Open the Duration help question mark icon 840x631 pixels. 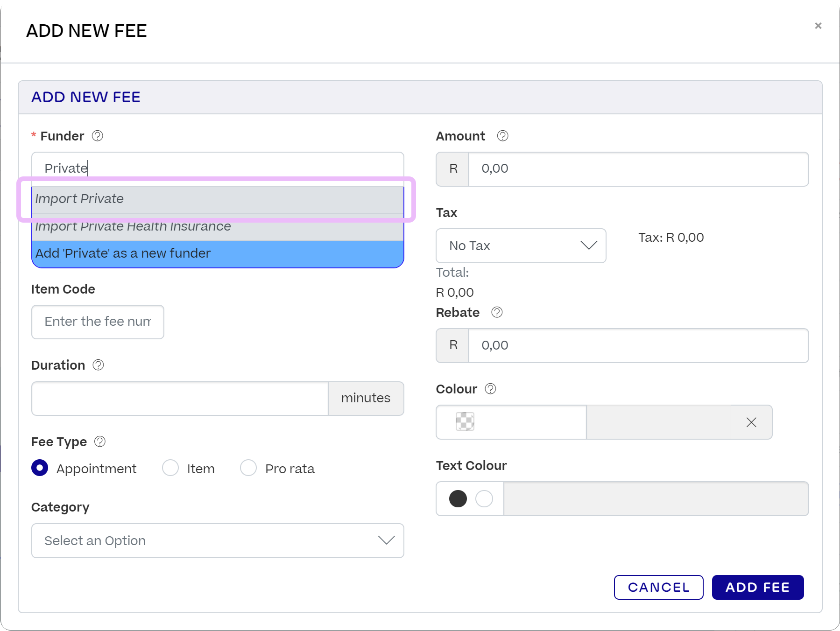pyautogui.click(x=98, y=365)
